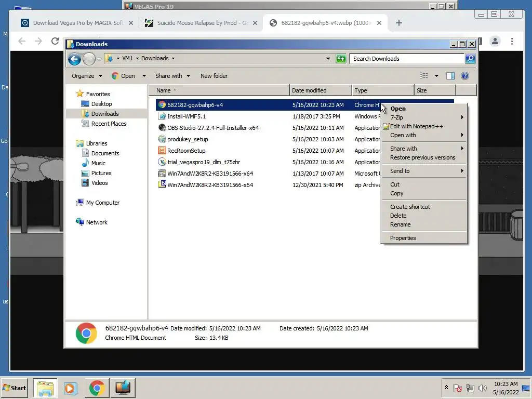This screenshot has height=399, width=532.
Task: Click the Explorer Back navigation arrow
Action: (74, 59)
